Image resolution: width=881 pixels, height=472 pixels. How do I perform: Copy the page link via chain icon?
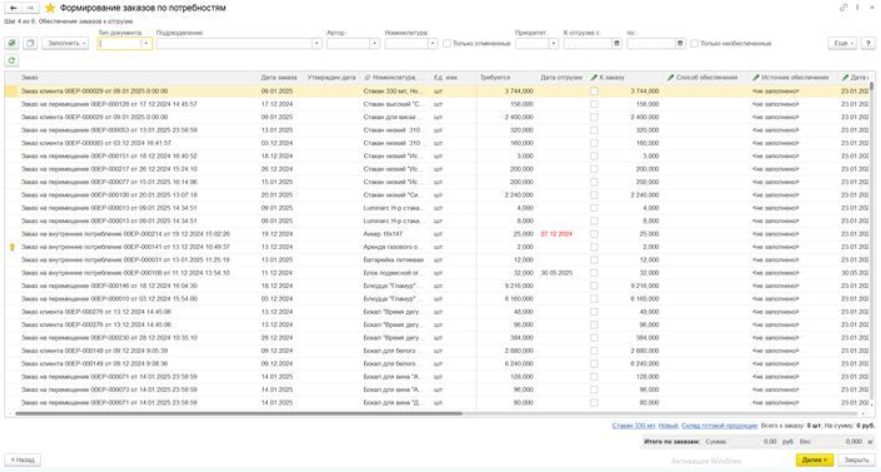click(843, 8)
